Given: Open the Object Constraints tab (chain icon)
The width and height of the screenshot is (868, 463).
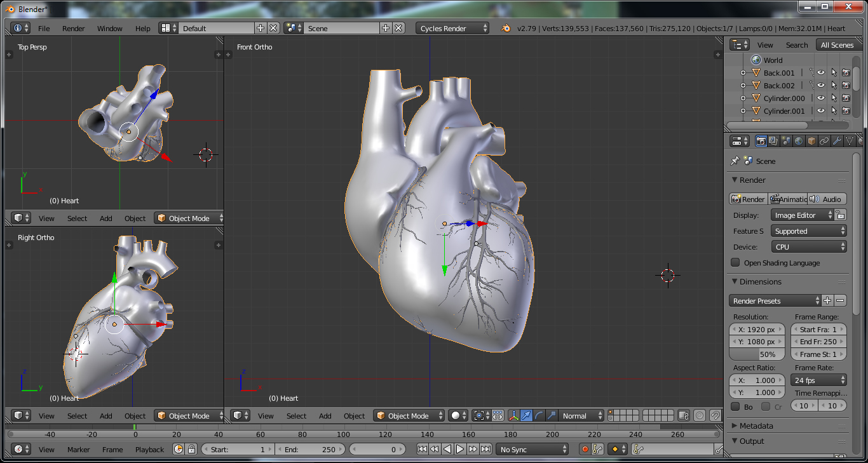Looking at the screenshot, I should (824, 141).
